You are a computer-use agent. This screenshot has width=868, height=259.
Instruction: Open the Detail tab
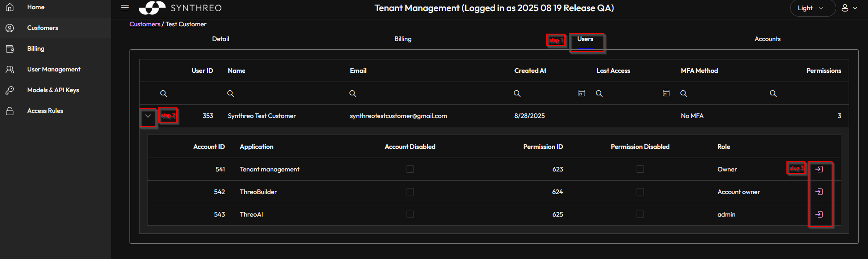(x=220, y=39)
